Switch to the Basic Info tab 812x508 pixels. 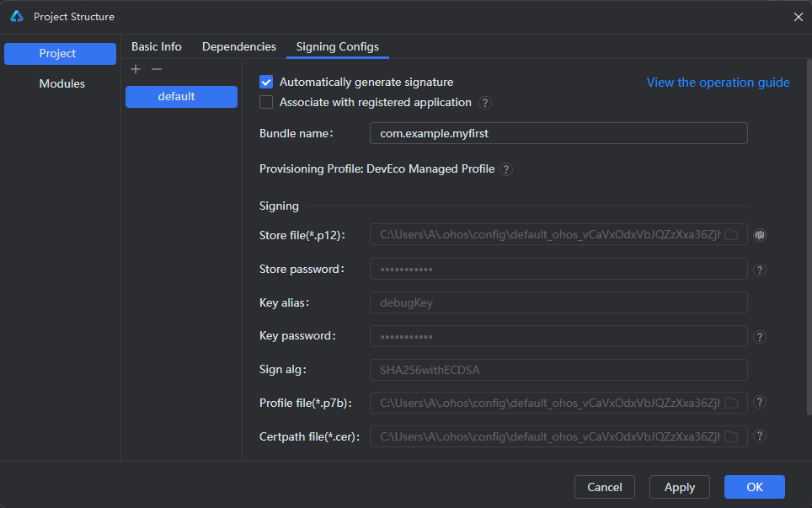click(157, 47)
